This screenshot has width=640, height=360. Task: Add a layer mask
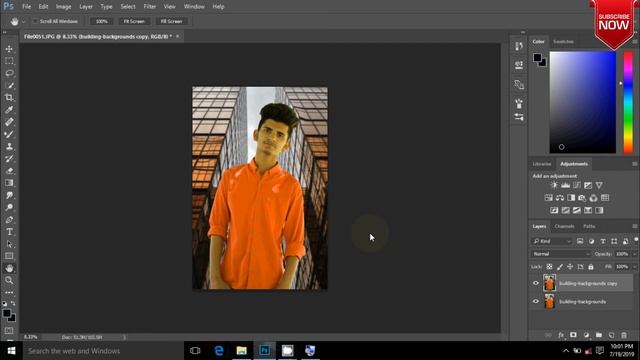573,335
